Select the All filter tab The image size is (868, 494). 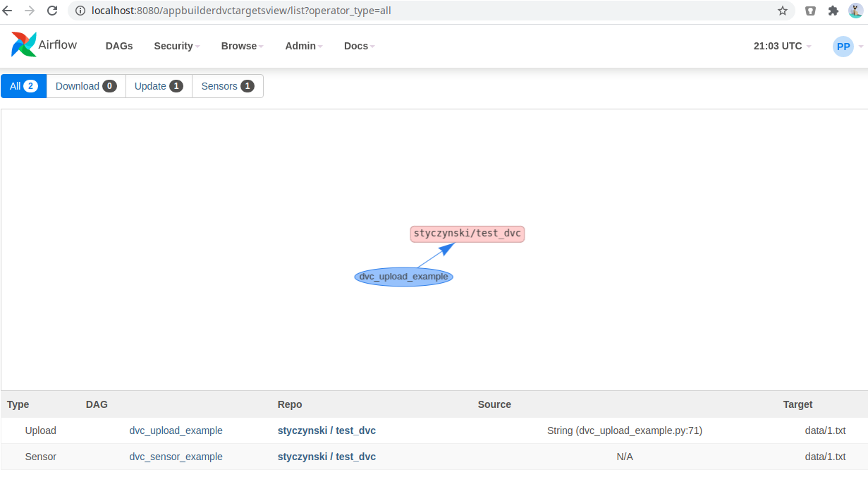click(23, 86)
